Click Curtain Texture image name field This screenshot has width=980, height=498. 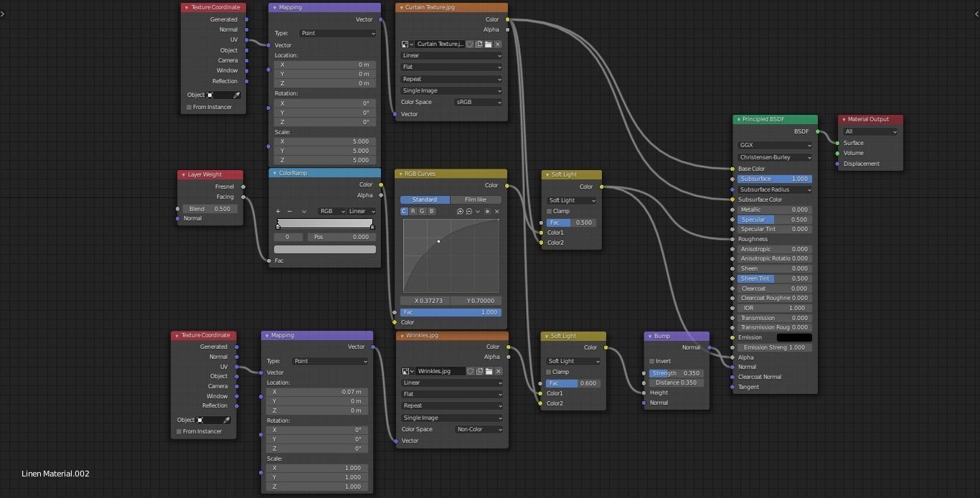[x=440, y=44]
